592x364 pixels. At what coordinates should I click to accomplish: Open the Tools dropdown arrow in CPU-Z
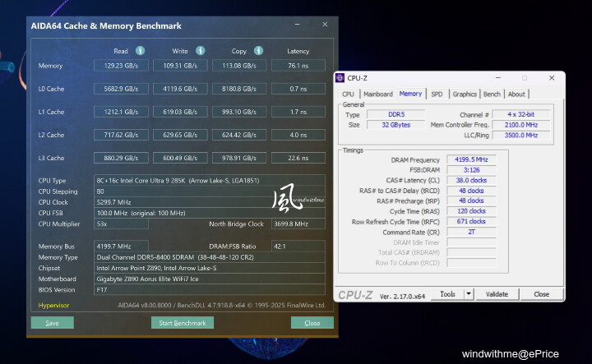[469, 294]
